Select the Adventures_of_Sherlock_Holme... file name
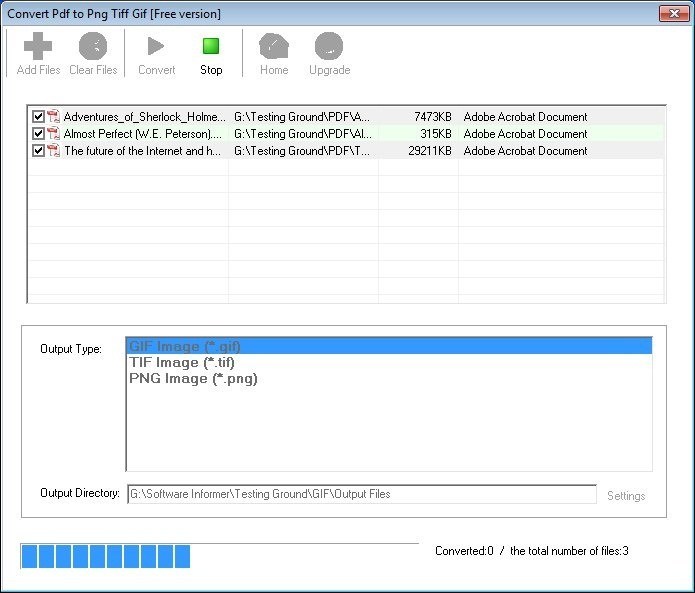Viewport: 695px width, 593px height. [144, 117]
